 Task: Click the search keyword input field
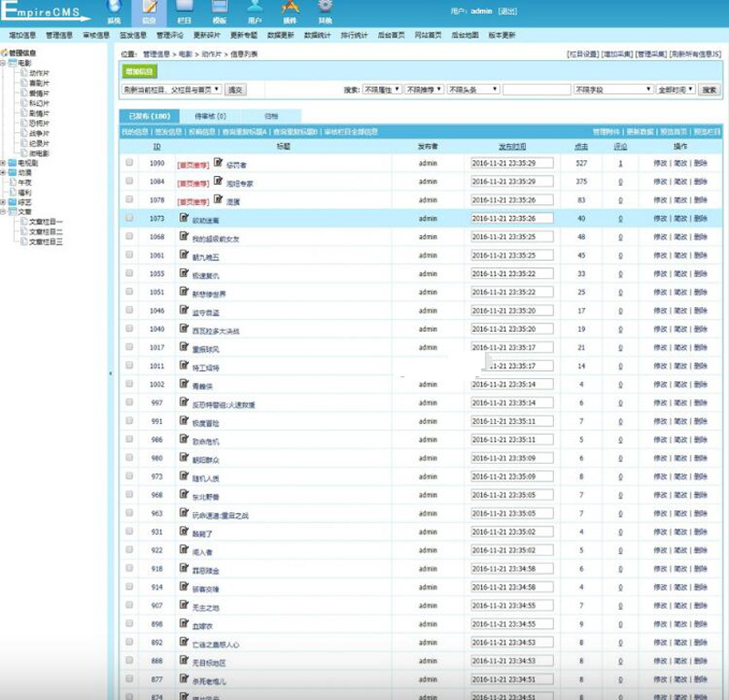point(537,89)
